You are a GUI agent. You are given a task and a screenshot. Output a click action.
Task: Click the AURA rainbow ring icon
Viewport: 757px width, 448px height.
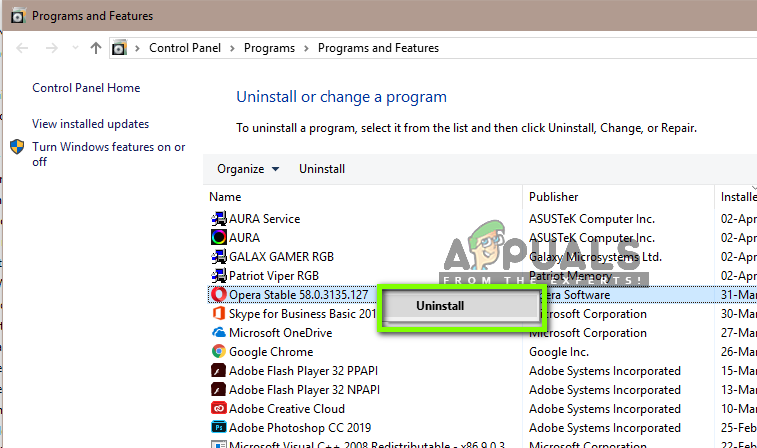[x=219, y=238]
